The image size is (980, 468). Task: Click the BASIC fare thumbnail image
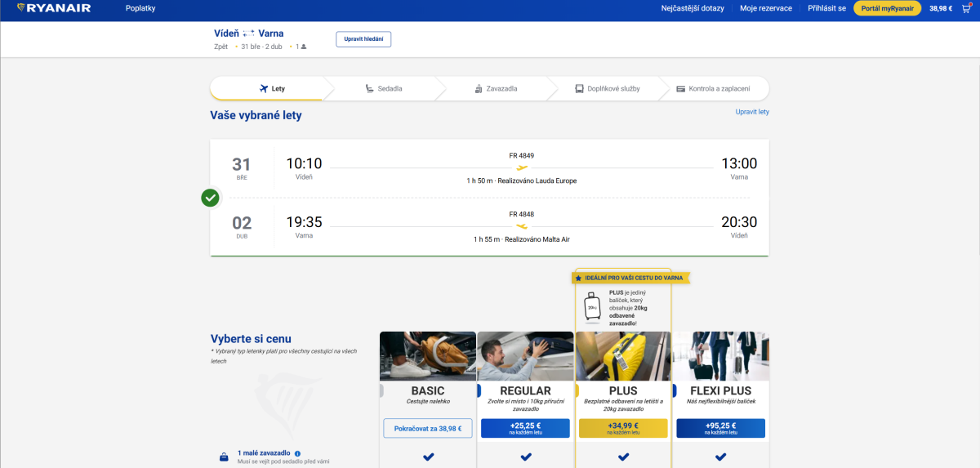coord(428,355)
